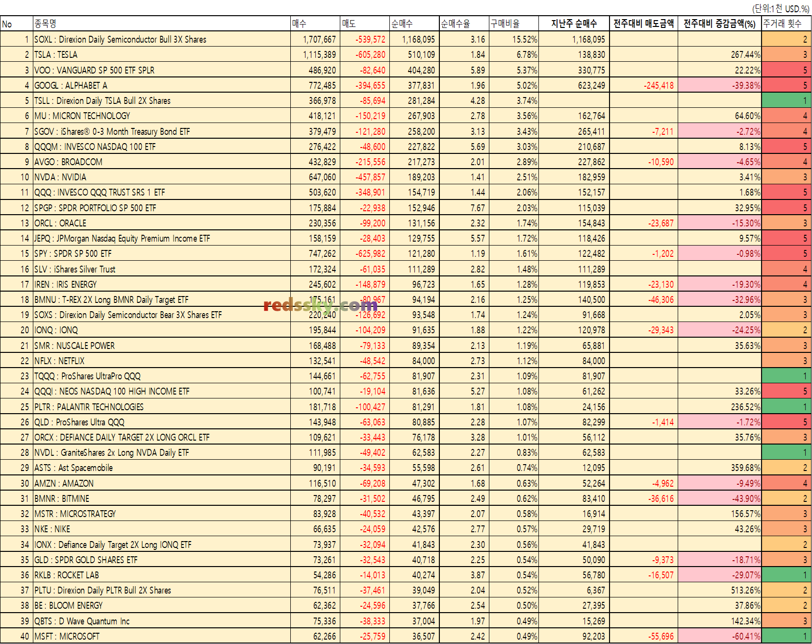The width and height of the screenshot is (812, 644).
Task: Click the pink -39.38% cell for GOOGL
Action: [x=720, y=85]
